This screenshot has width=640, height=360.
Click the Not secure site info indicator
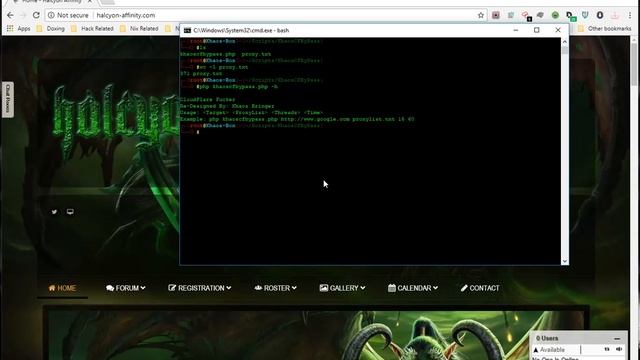(68, 15)
